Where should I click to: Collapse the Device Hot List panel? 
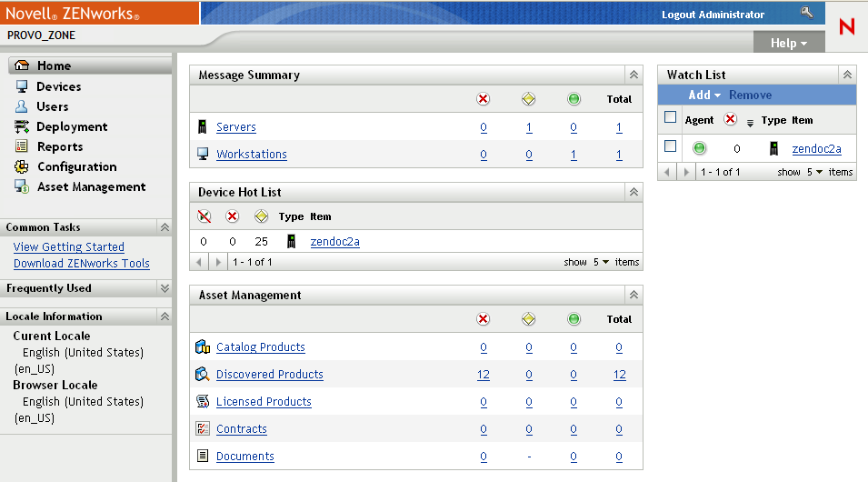pos(634,192)
